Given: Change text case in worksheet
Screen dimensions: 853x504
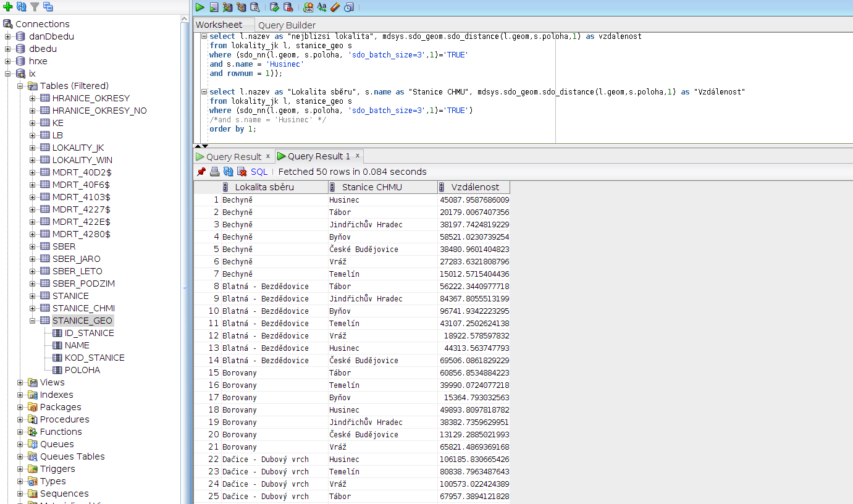Looking at the screenshot, I should coord(322,7).
